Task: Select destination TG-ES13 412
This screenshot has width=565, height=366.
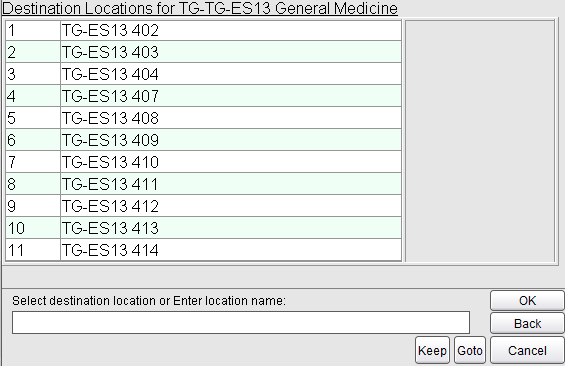Action: tap(204, 206)
